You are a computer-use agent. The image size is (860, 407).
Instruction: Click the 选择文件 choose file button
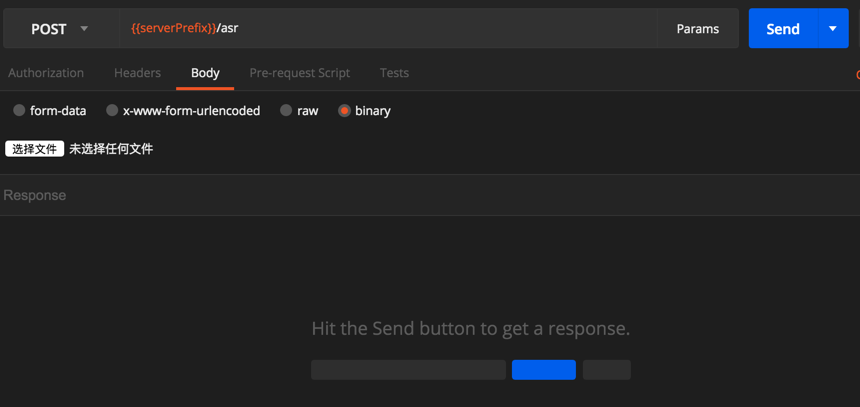[35, 149]
